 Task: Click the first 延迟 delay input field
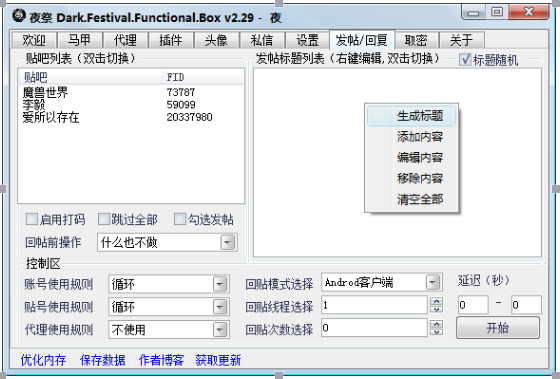click(x=473, y=305)
